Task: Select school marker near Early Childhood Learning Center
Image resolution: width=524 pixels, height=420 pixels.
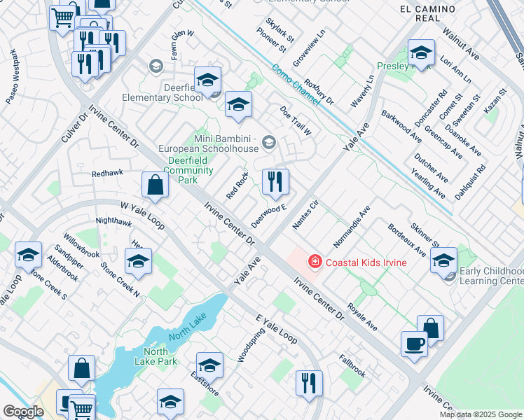Action: [444, 263]
